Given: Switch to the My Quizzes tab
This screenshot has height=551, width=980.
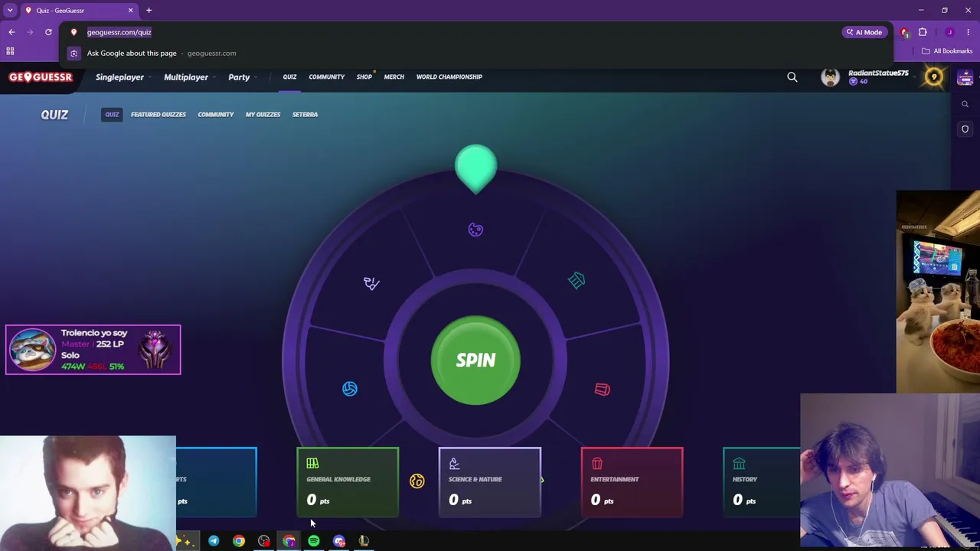Looking at the screenshot, I should pyautogui.click(x=263, y=115).
